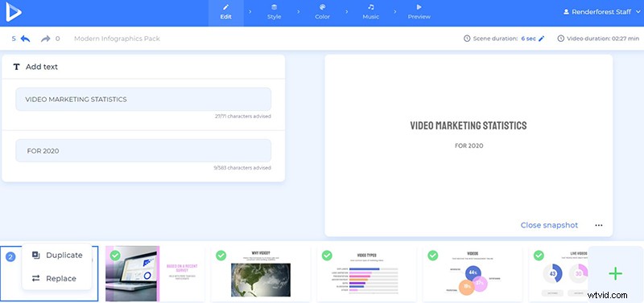The height and width of the screenshot is (303, 644).
Task: Click the FOR 2020 text field
Action: pyautogui.click(x=143, y=150)
